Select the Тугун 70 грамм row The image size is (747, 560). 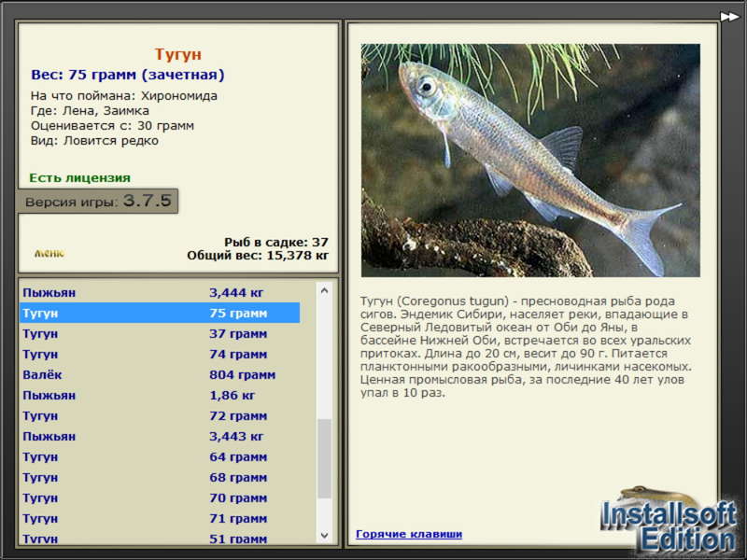(x=160, y=497)
